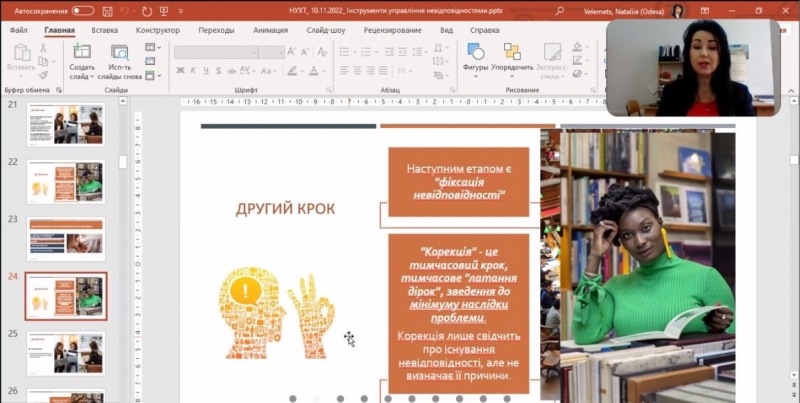Align text right
This screenshot has width=800, height=403.
(370, 71)
